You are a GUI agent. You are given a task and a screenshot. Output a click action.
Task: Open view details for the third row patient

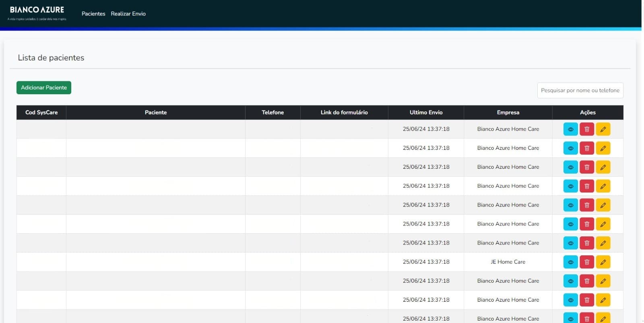(570, 167)
